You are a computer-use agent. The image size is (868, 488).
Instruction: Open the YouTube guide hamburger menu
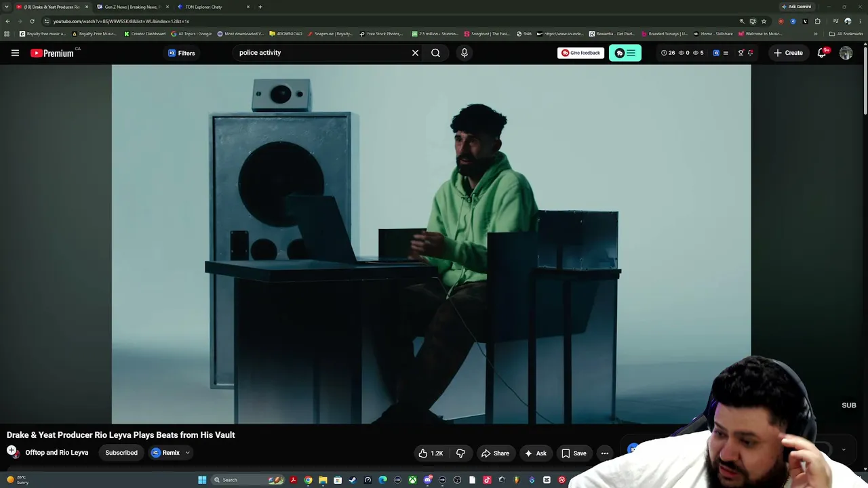click(15, 53)
